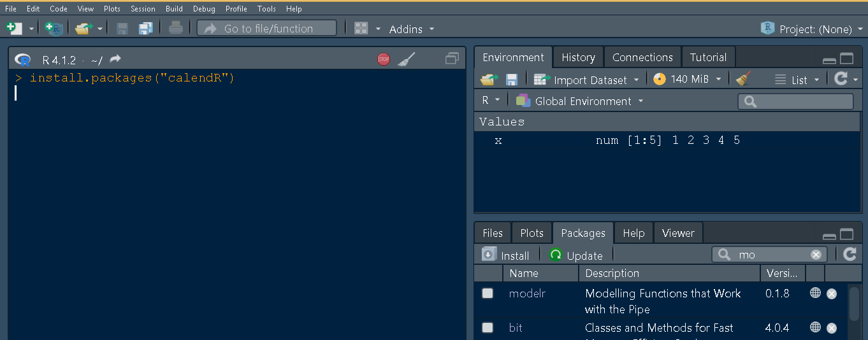Switch to the History tab
This screenshot has height=340, width=868.
click(578, 57)
